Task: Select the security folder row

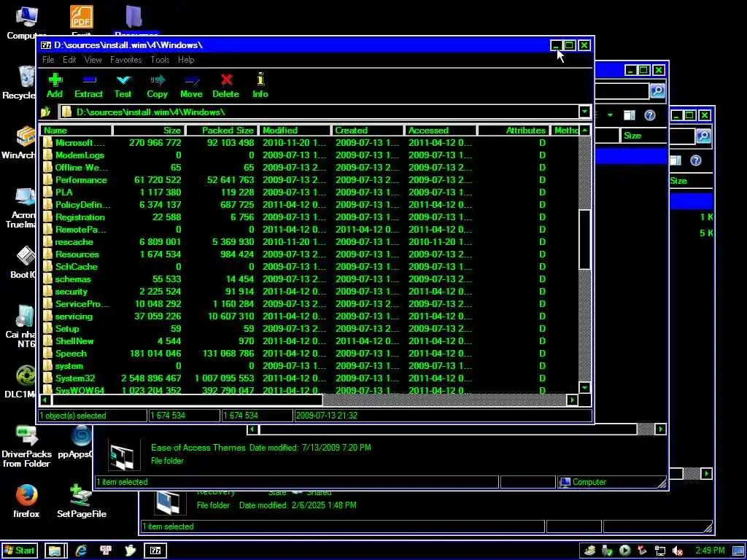Action: (309, 292)
